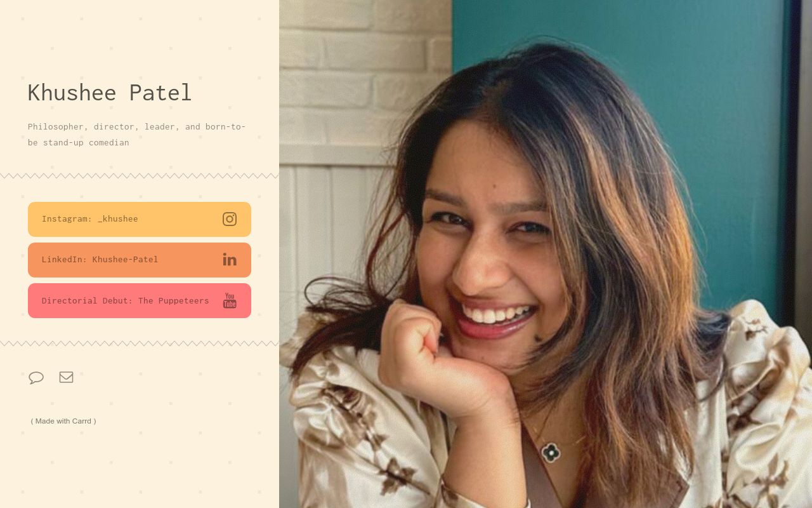Open the envelope email icon
The width and height of the screenshot is (812, 508).
(x=67, y=377)
